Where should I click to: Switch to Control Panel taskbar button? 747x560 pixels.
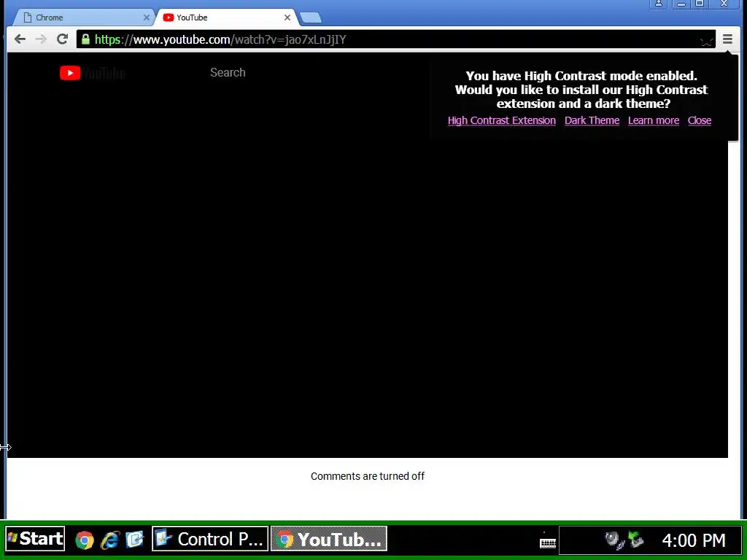pyautogui.click(x=210, y=539)
